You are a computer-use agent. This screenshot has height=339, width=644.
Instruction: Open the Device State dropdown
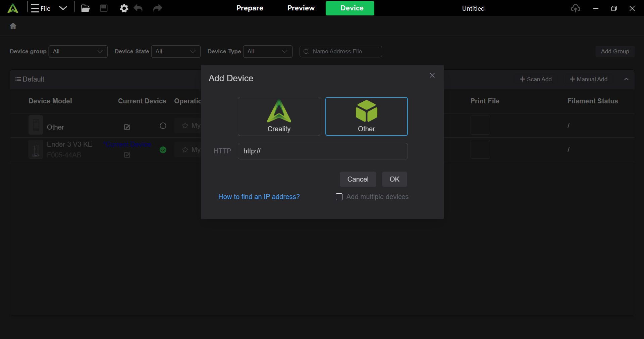[176, 51]
